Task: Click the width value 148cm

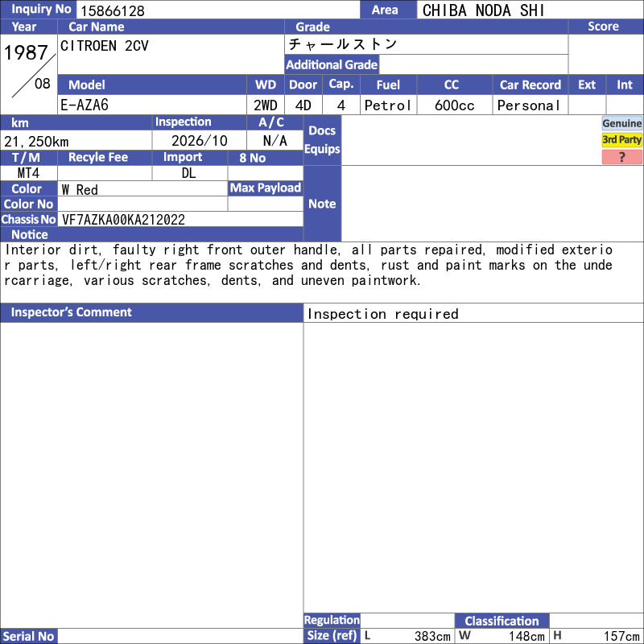Action: coord(526,636)
